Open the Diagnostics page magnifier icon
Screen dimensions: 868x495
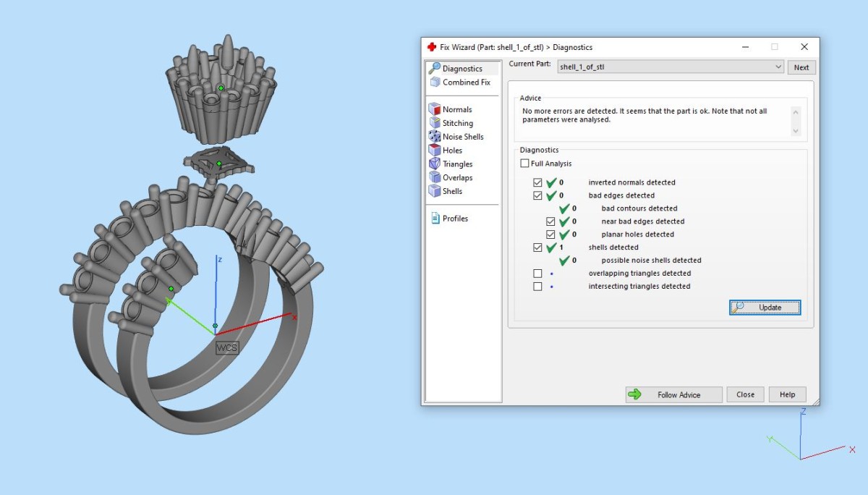(435, 68)
